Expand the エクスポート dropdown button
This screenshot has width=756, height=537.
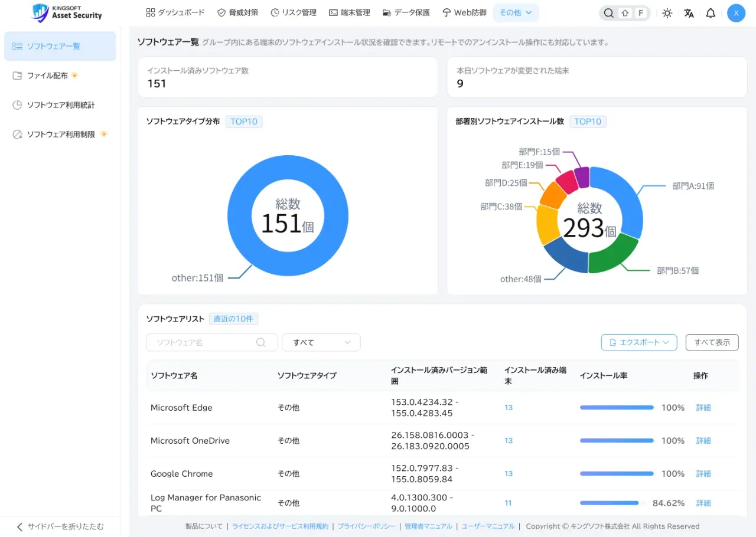(x=639, y=342)
